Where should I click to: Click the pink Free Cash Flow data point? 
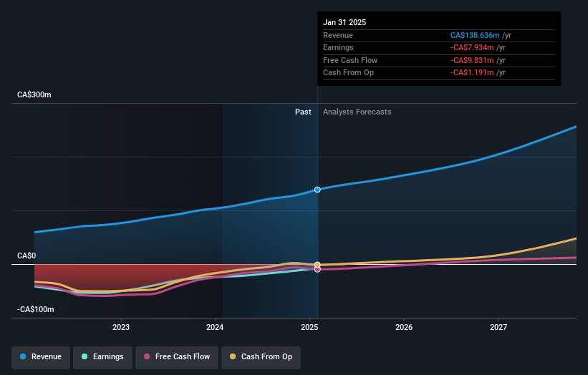point(317,269)
